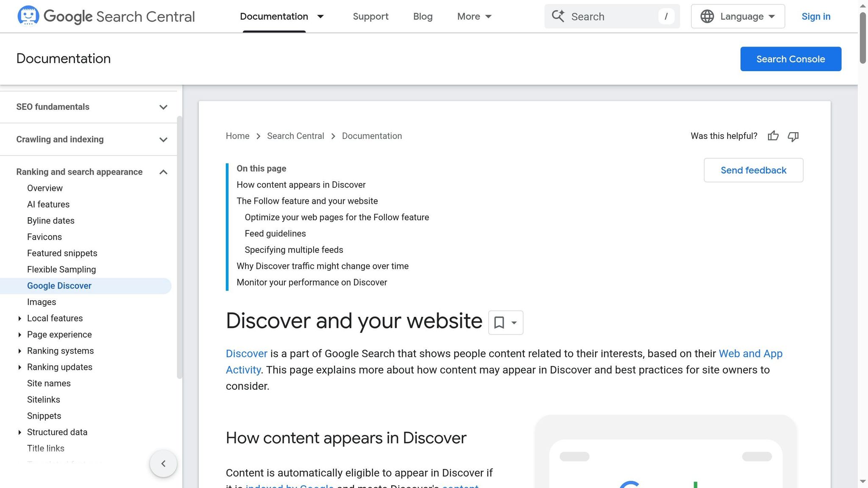Expand the Page experience tree item

[x=19, y=335]
